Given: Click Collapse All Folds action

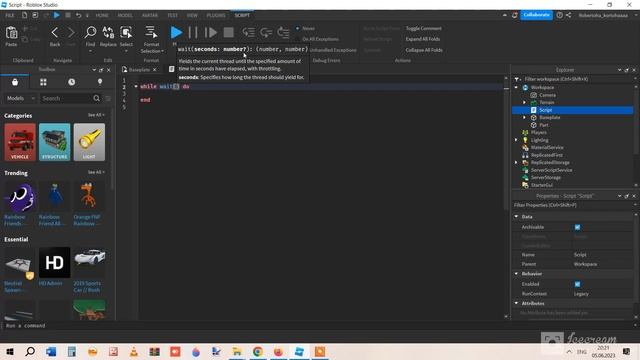Looking at the screenshot, I should click(424, 50).
